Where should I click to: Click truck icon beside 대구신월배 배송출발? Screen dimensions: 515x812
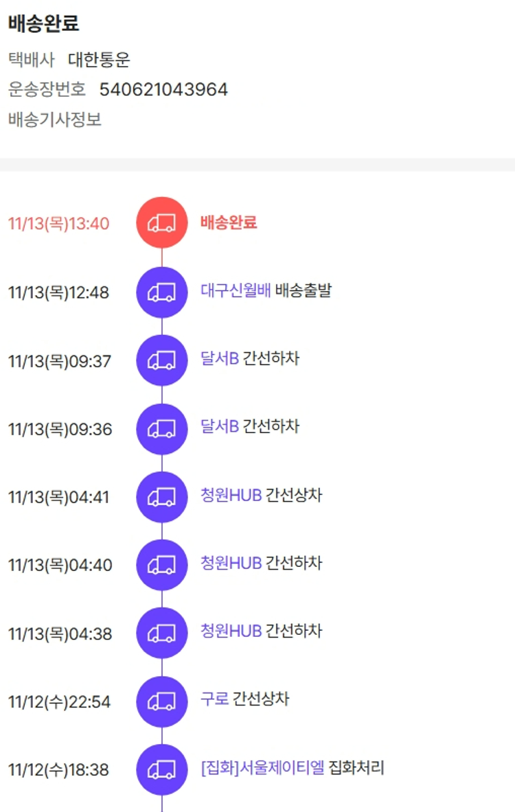click(x=161, y=292)
